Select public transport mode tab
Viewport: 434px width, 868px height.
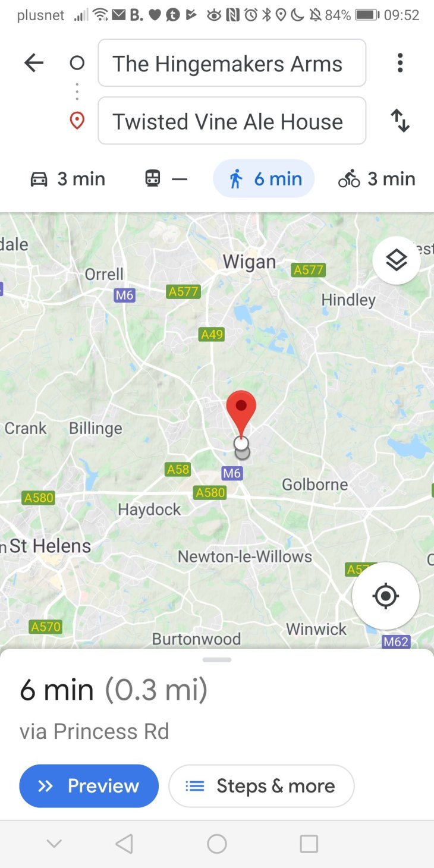coord(166,179)
